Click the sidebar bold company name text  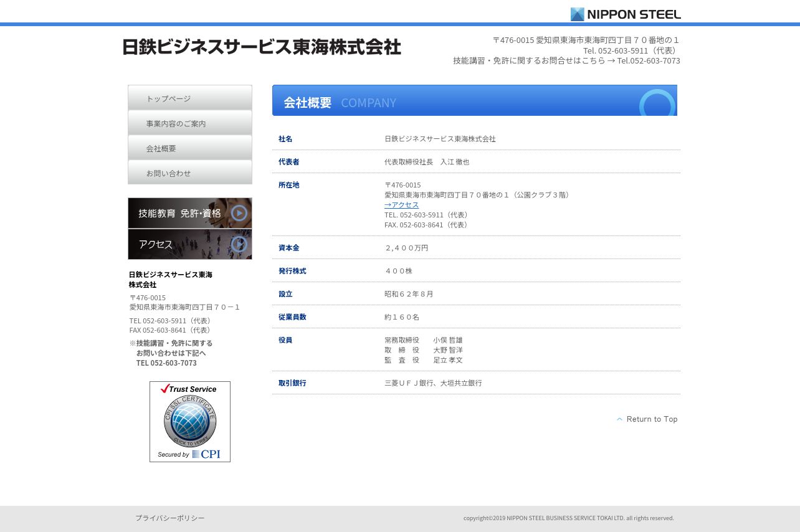click(171, 280)
